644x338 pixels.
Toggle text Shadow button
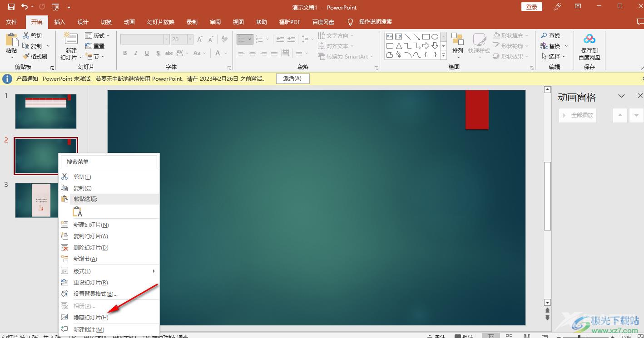coord(158,53)
